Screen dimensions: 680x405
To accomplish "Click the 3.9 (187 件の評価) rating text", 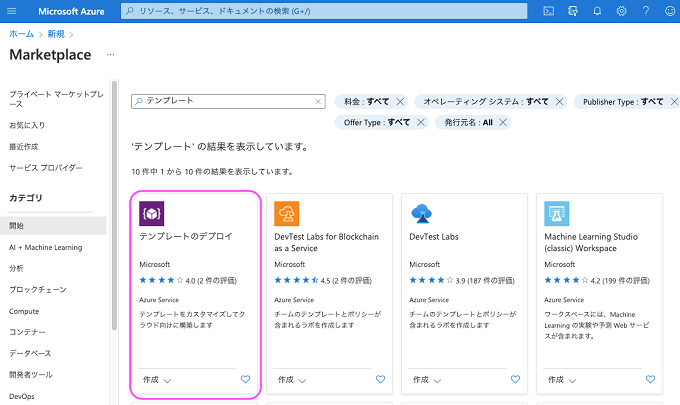I will 485,281.
